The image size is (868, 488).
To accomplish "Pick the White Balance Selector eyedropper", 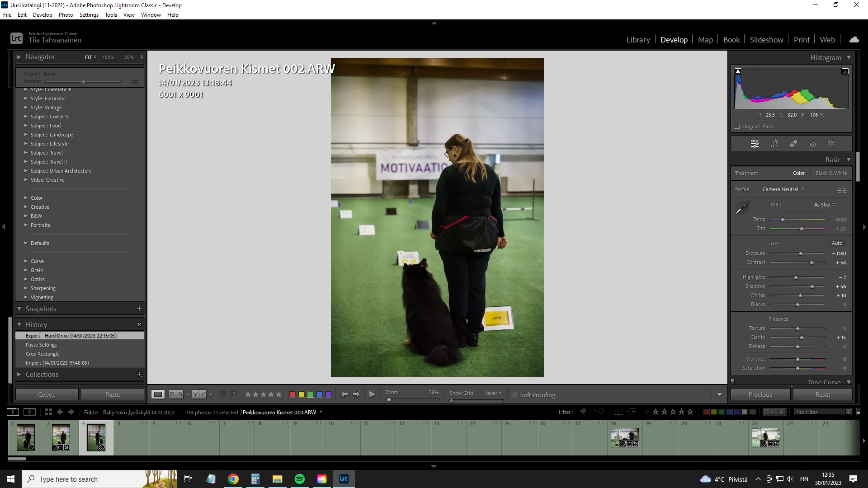I will coord(742,207).
